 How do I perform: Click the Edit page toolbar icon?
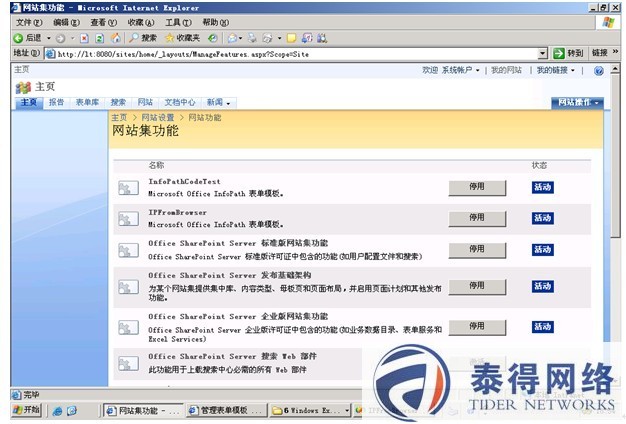tap(267, 38)
